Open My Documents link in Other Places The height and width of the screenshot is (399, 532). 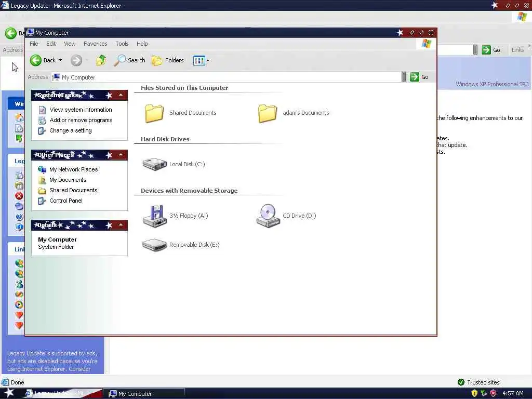coord(68,180)
